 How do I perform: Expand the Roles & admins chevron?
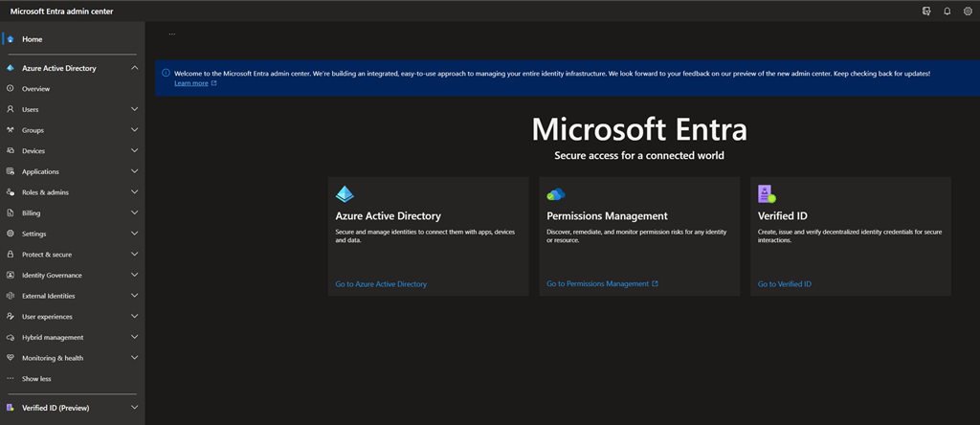[x=135, y=192]
